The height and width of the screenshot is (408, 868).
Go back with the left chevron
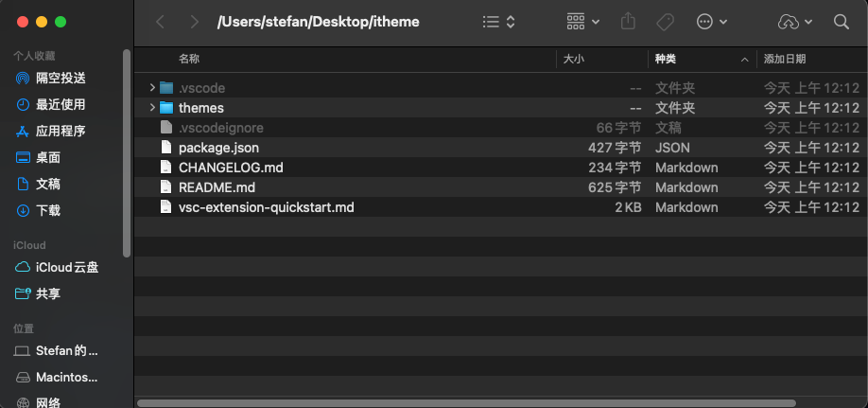(x=160, y=22)
